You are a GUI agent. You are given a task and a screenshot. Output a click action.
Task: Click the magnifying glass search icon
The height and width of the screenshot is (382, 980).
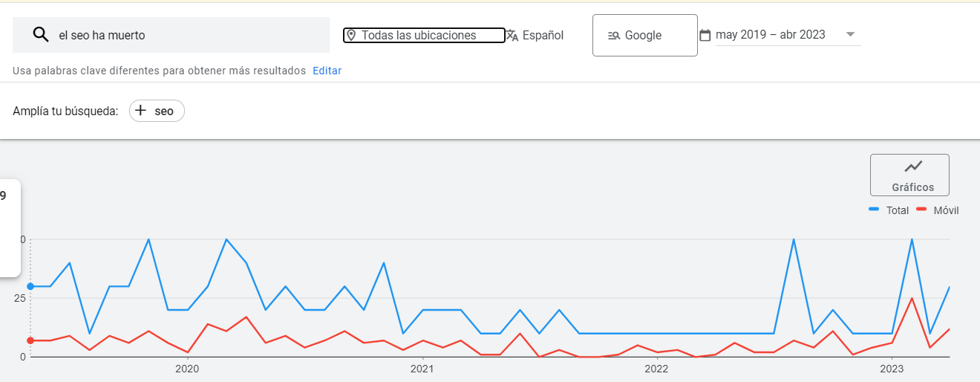(x=40, y=35)
